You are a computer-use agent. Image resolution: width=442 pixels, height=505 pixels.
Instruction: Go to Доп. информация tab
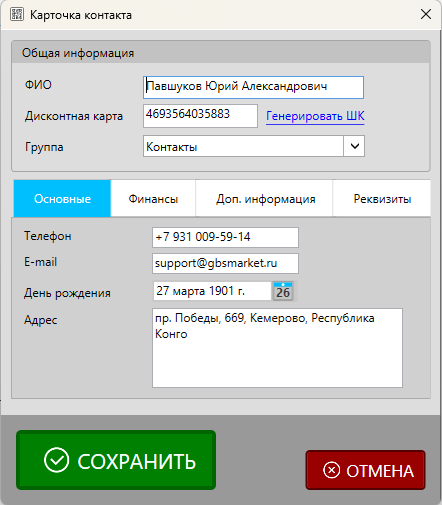(265, 199)
